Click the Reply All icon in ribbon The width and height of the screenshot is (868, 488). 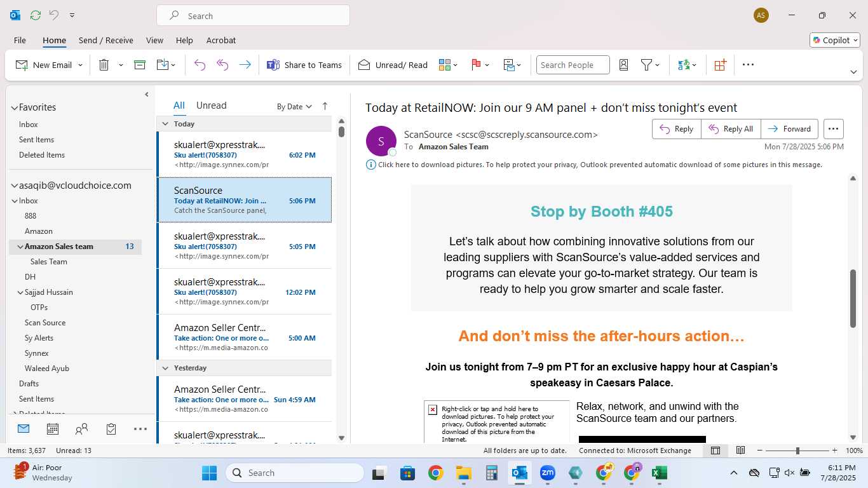[222, 65]
